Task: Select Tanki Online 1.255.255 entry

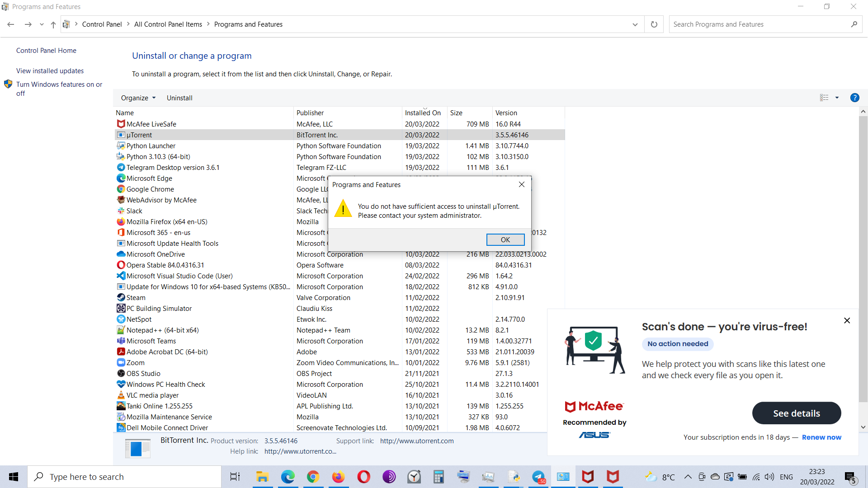Action: point(340,406)
